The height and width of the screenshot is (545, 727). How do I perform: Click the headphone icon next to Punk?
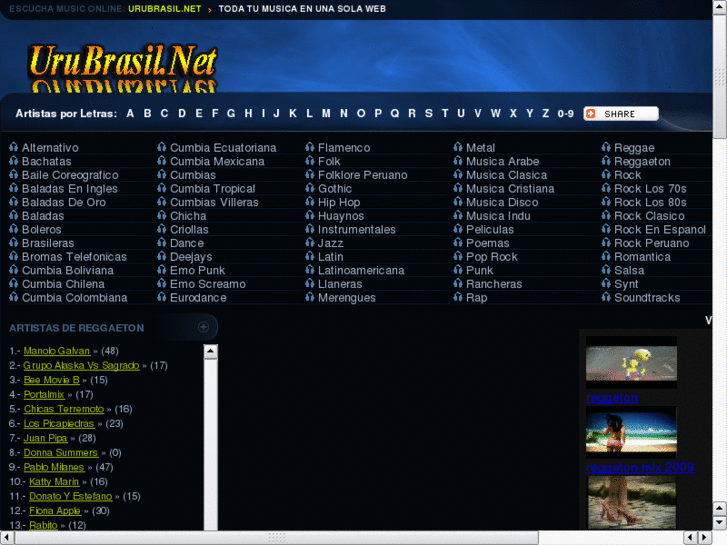[x=458, y=269]
